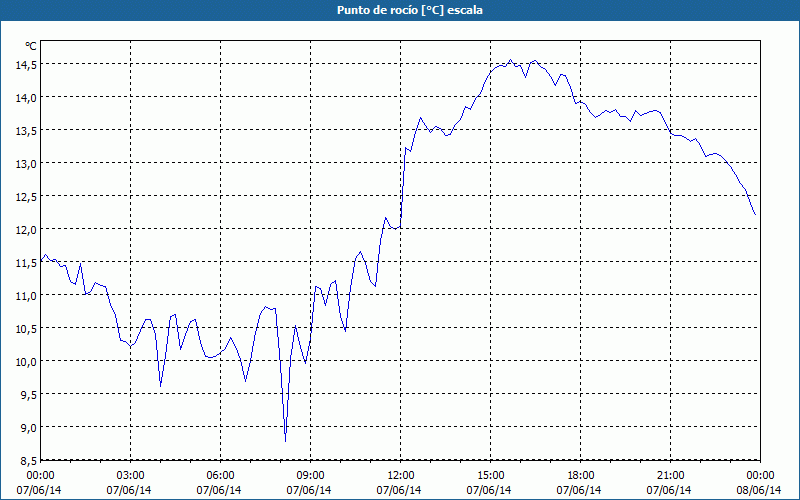Viewport: 800px width, 500px height.
Task: Pick the 12,0 y-axis label
Action: (x=26, y=230)
